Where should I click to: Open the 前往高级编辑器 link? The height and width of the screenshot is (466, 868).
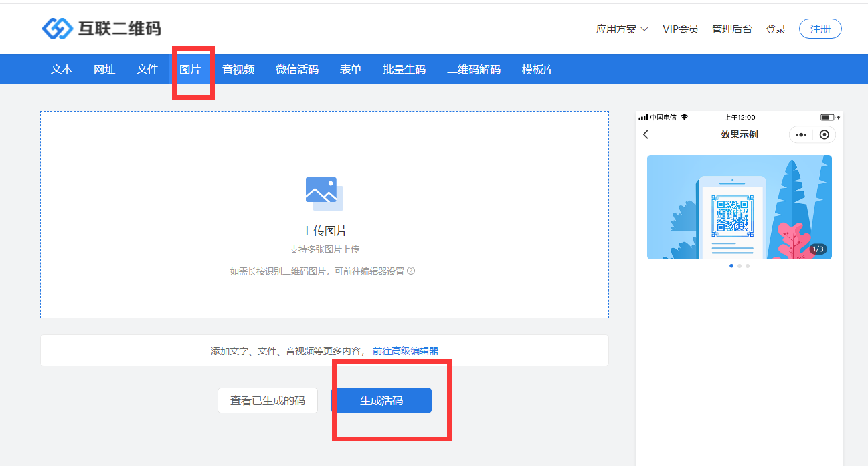[x=406, y=351]
